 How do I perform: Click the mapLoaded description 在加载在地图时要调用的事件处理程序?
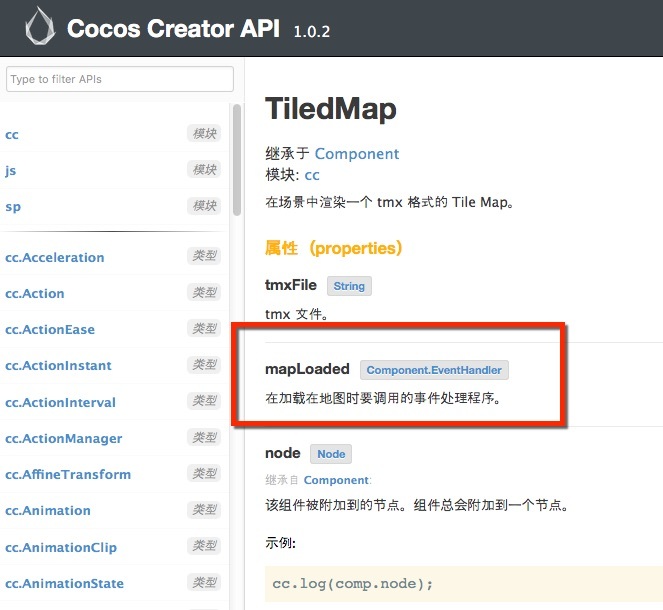383,398
